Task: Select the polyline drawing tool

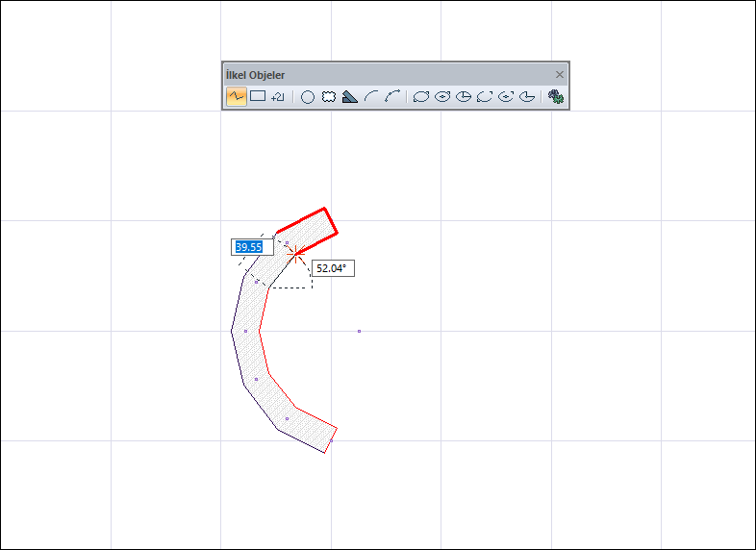Action: (237, 97)
